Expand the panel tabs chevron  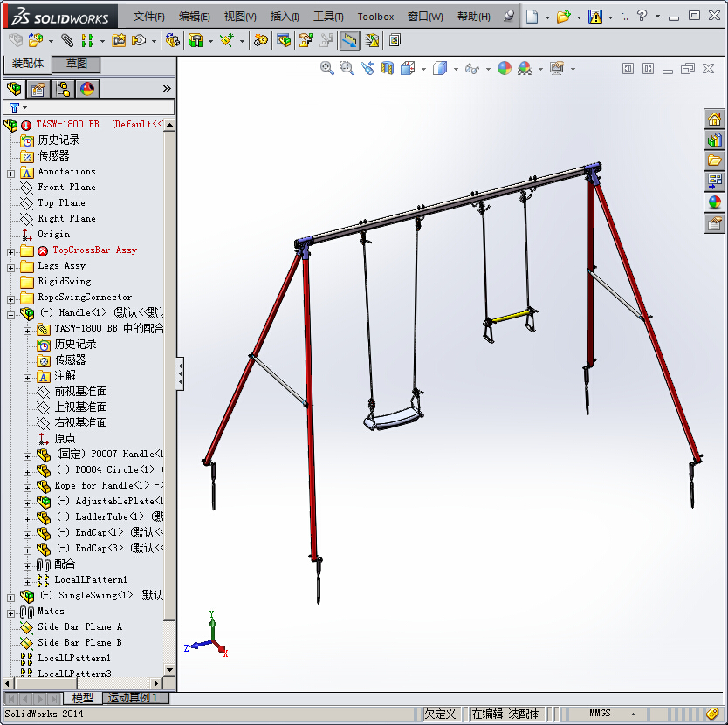[x=167, y=89]
